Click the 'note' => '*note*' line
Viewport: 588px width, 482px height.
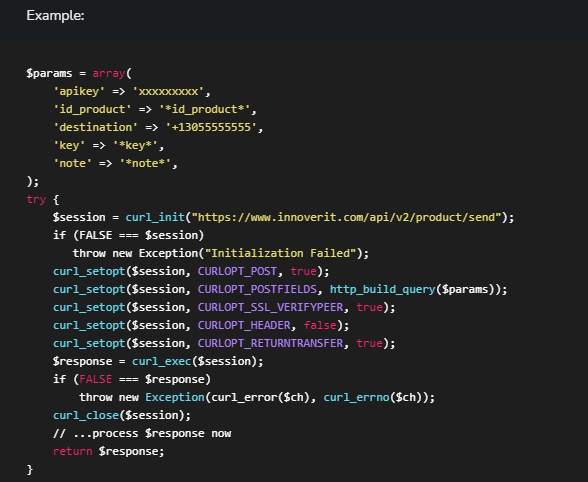point(115,163)
